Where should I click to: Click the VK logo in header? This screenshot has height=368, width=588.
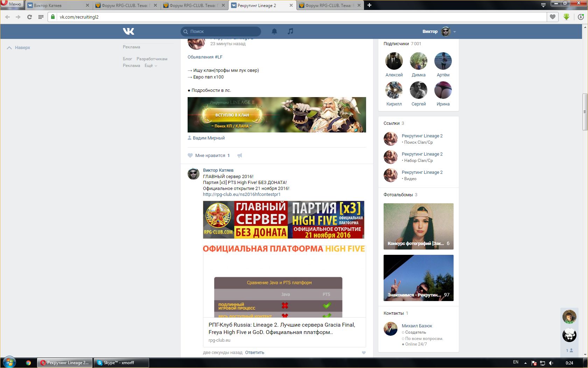click(x=128, y=31)
